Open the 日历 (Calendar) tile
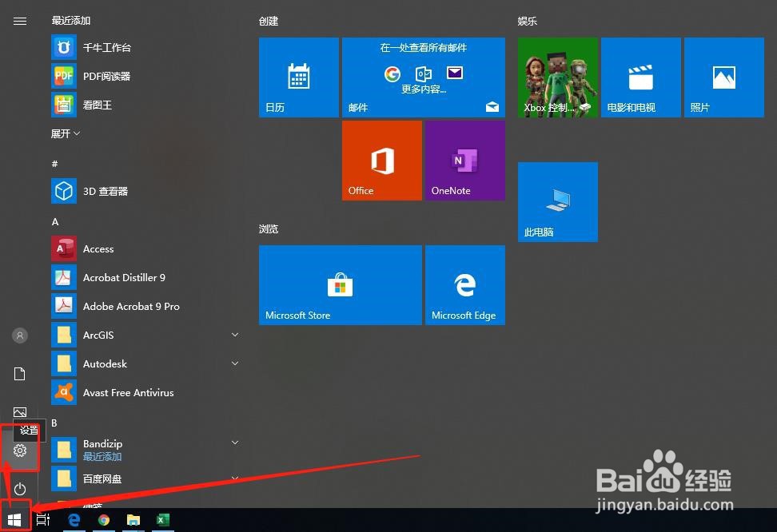Viewport: 777px width, 532px height. pos(298,77)
